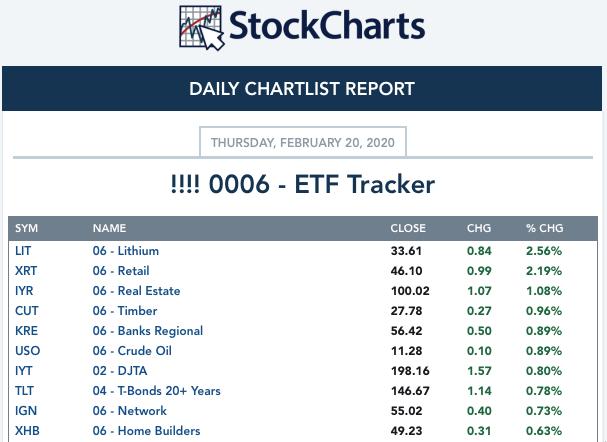Open the LIT symbol link
Screen dimensions: 607x442
pos(23,251)
